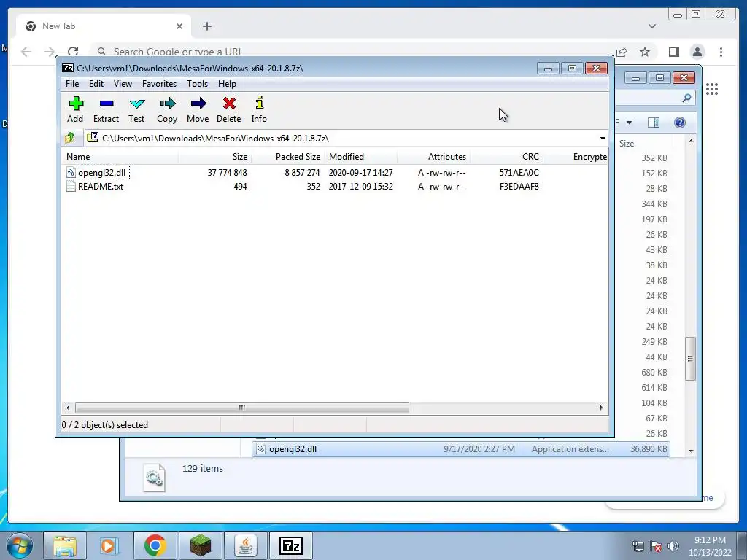
Task: Open the Java taskbar icon
Action: pyautogui.click(x=245, y=545)
